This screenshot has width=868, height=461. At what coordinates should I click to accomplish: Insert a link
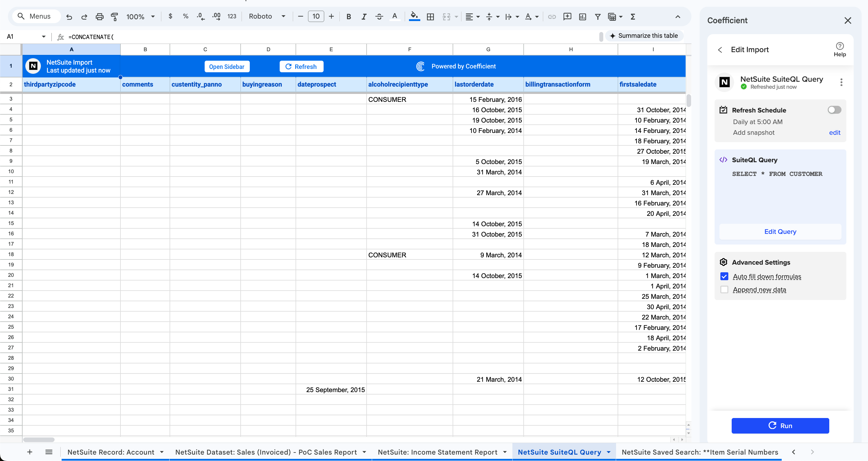[552, 16]
